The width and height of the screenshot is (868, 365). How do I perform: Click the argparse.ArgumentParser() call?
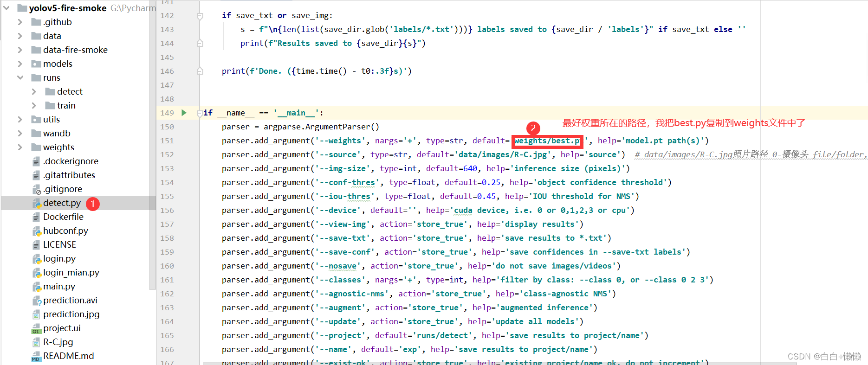(x=321, y=127)
